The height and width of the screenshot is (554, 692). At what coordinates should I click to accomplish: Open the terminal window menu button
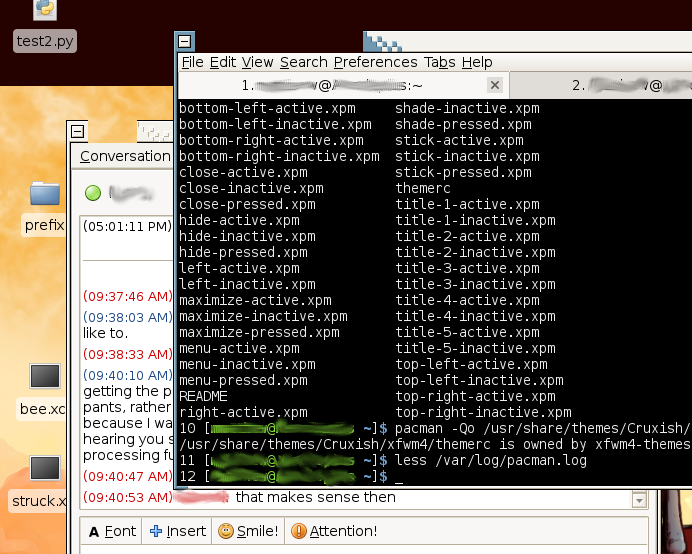coord(184,41)
